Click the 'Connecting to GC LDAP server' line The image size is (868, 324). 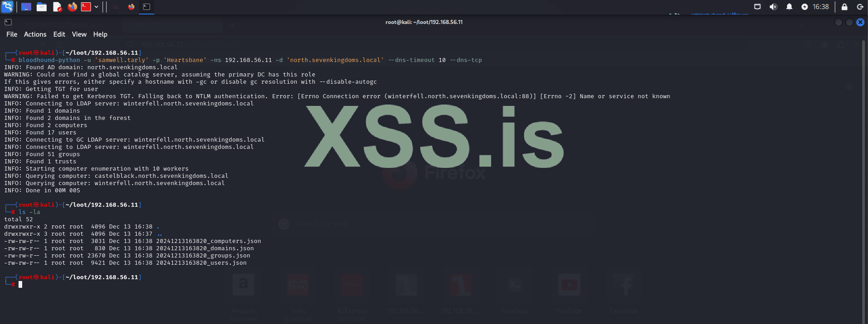[134, 140]
